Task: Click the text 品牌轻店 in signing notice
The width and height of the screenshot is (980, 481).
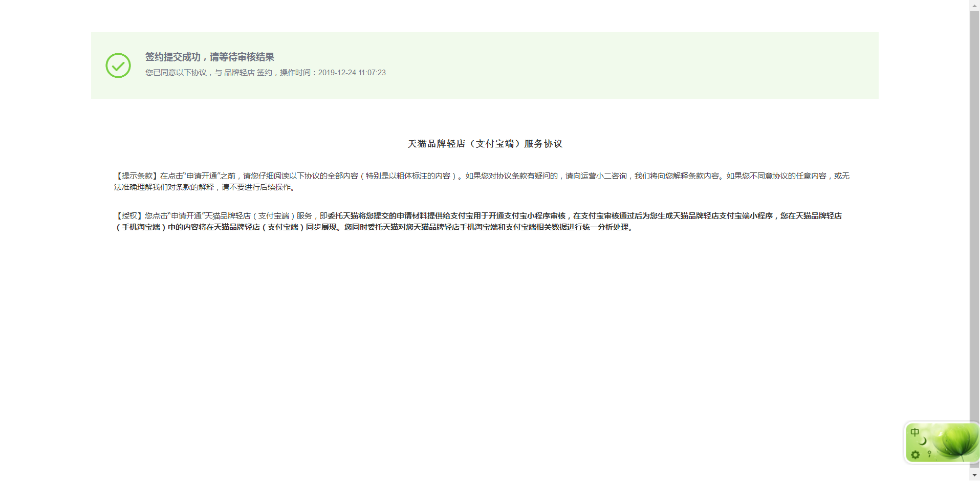Action: pyautogui.click(x=239, y=73)
